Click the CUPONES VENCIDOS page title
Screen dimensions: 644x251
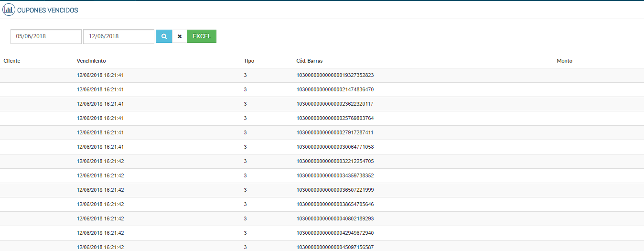tap(47, 10)
